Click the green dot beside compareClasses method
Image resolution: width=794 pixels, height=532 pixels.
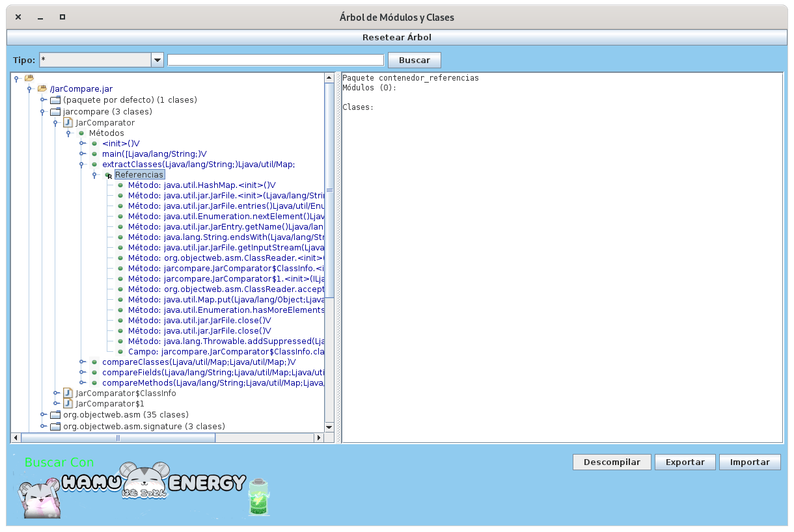point(94,362)
